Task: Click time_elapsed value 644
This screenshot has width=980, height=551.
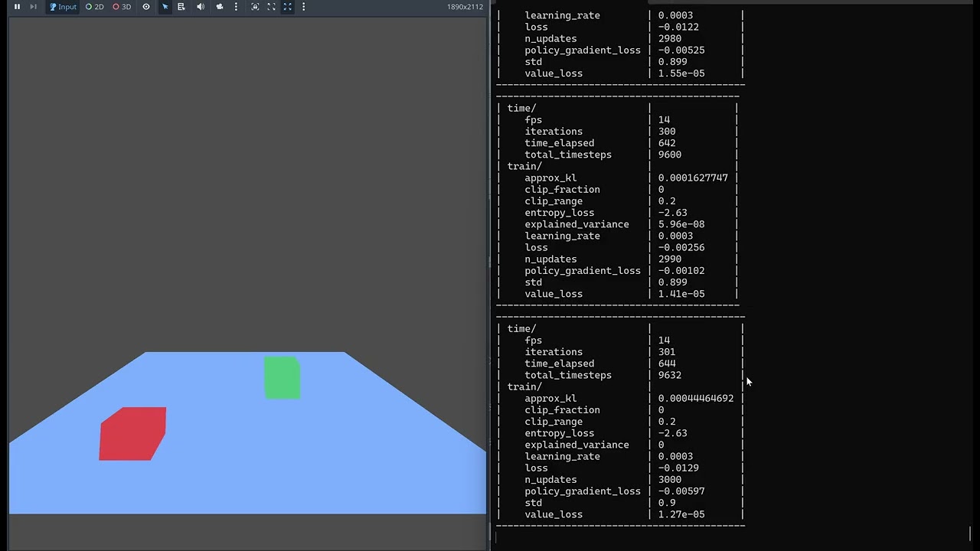Action: tap(667, 364)
